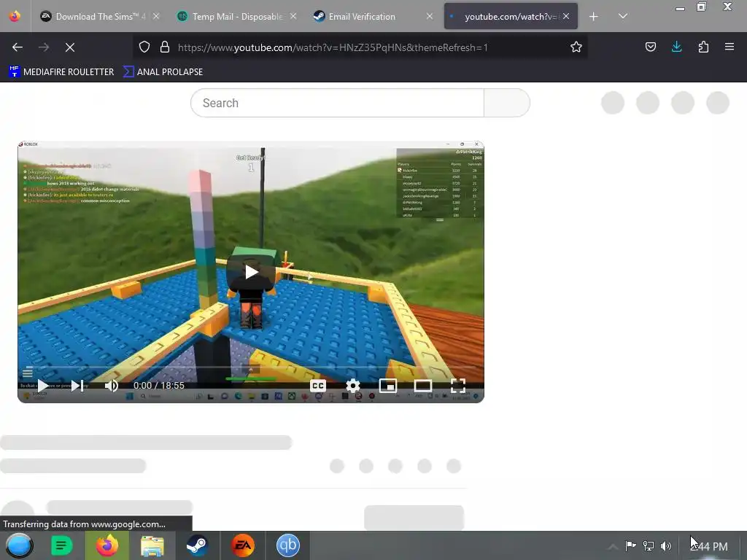Close the youtube.com/watch tab

tap(566, 16)
